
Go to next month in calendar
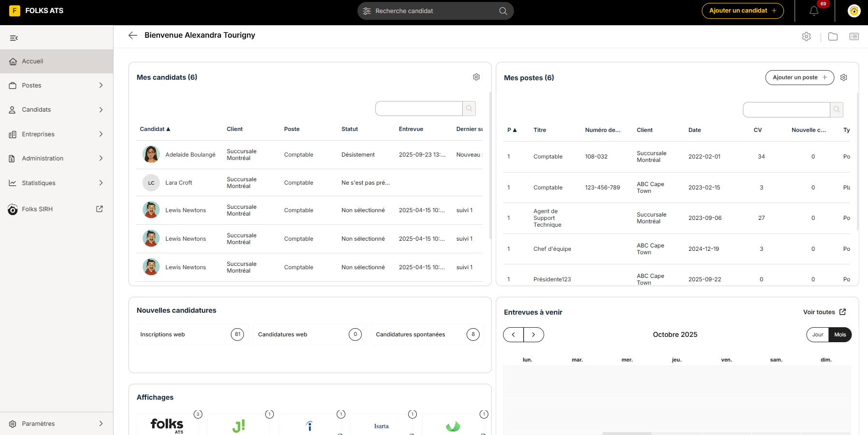(x=534, y=334)
